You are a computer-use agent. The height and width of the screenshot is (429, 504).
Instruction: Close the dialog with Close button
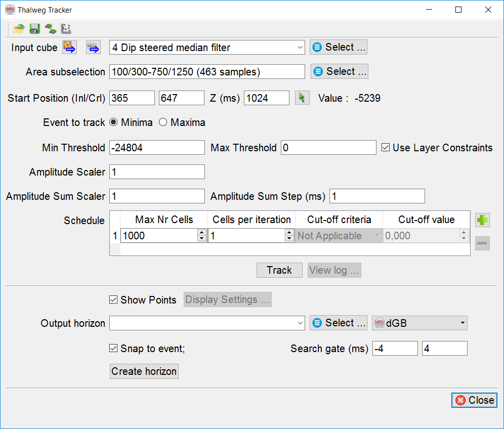[x=475, y=400]
